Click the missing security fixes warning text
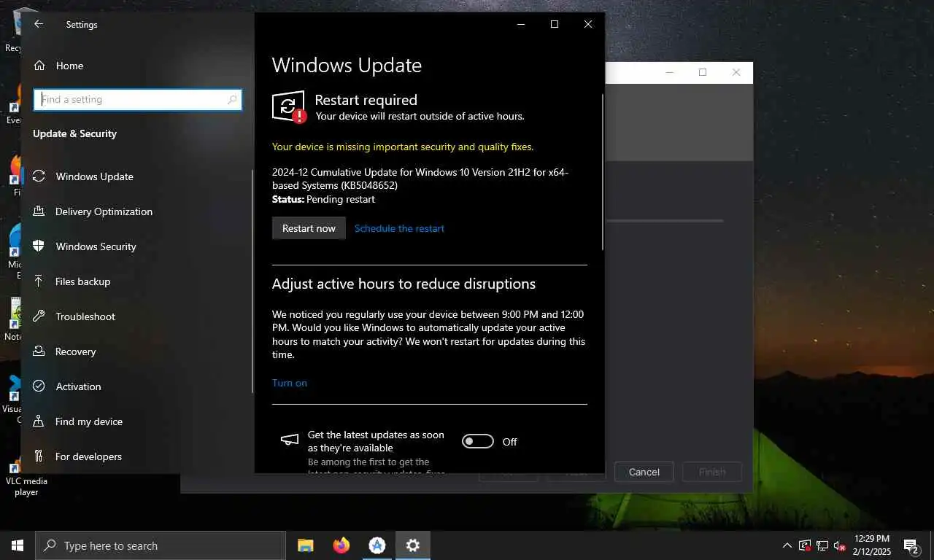The height and width of the screenshot is (560, 934). (x=403, y=147)
